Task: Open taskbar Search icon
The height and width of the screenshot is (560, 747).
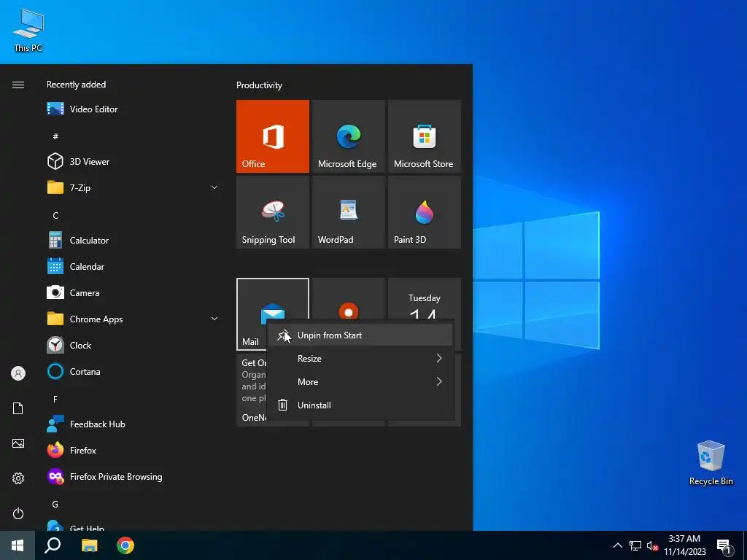Action: coord(53,545)
